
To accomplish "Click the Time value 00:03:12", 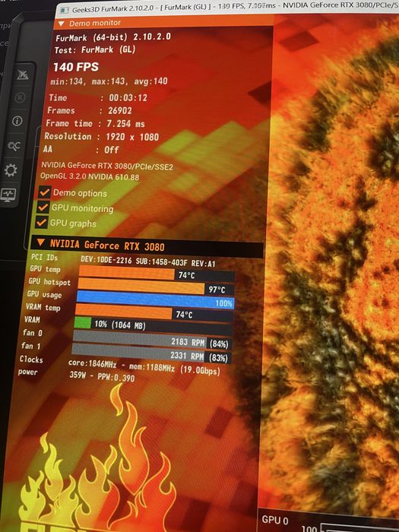I will tap(128, 98).
